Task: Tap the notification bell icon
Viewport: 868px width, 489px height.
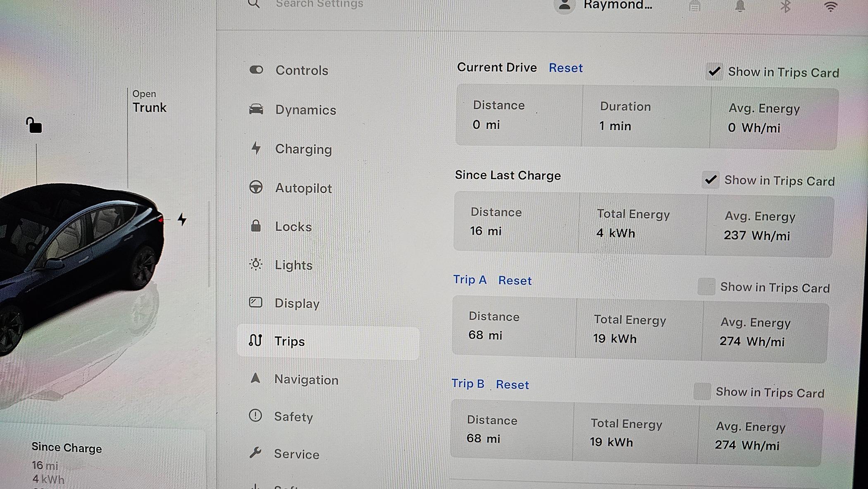Action: point(740,6)
